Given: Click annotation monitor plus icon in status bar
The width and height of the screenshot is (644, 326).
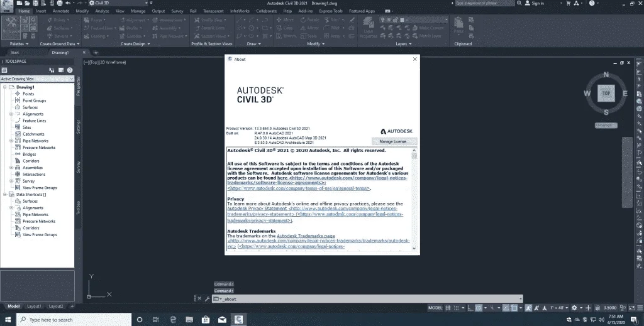Looking at the screenshot, I should [x=588, y=308].
